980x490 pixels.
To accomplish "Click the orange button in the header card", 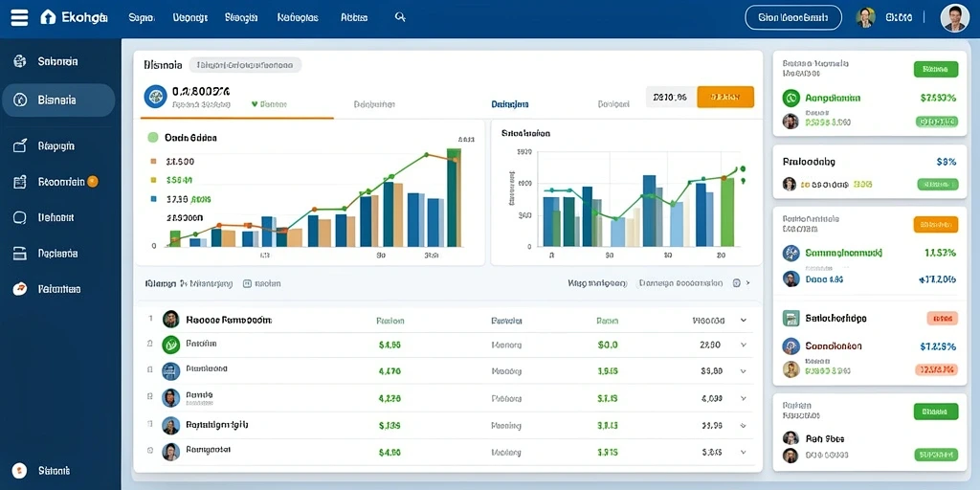I will pos(725,97).
